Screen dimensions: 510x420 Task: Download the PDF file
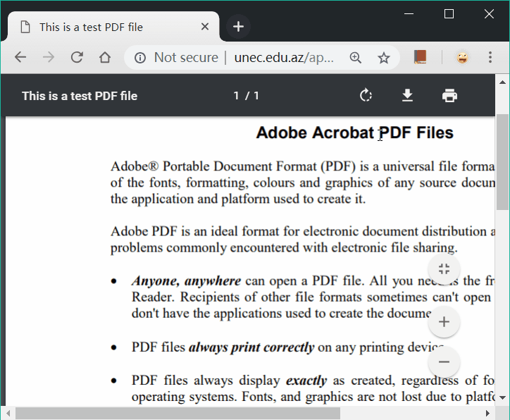[407, 96]
